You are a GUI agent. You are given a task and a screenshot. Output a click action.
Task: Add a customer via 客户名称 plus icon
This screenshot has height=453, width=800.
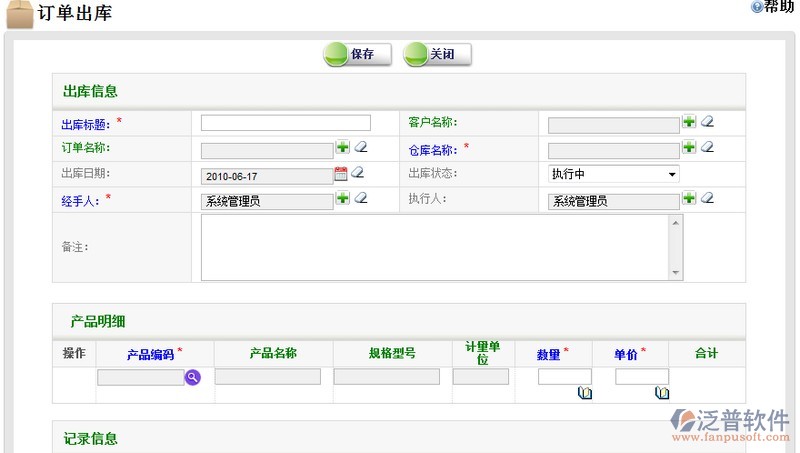[689, 121]
